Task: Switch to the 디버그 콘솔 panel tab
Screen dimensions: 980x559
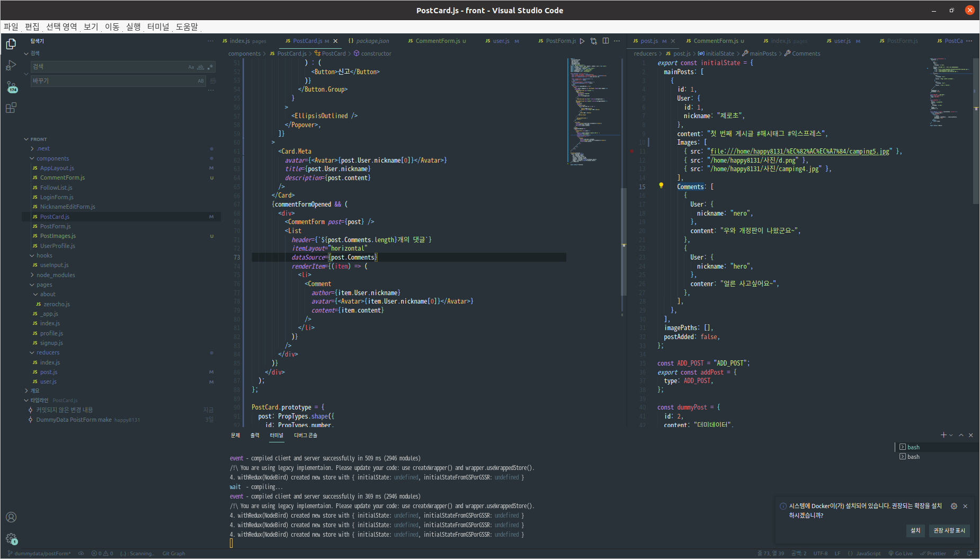Action: [x=306, y=435]
